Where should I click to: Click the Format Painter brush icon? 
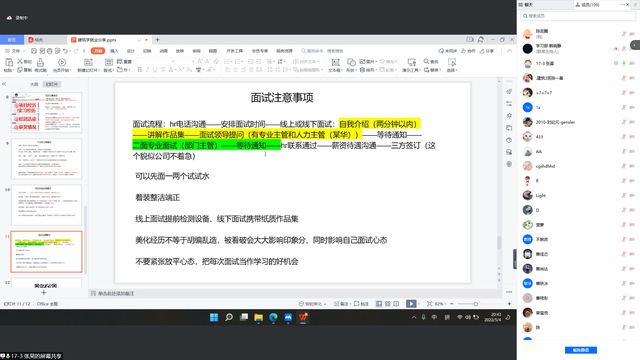40,62
